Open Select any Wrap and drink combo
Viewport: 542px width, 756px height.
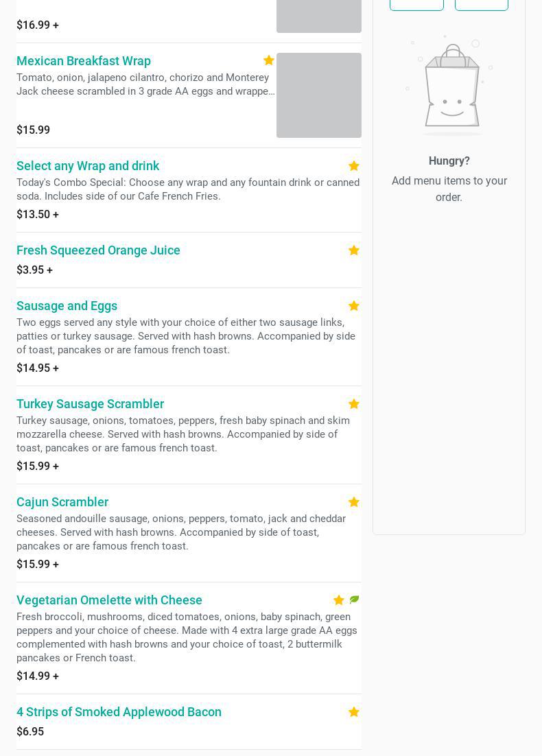88,166
